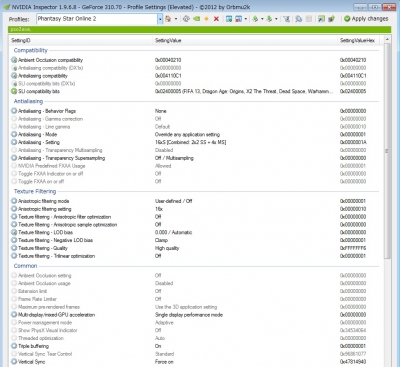The height and width of the screenshot is (367, 400).
Task: Click the Apply changes button
Action: [366, 19]
